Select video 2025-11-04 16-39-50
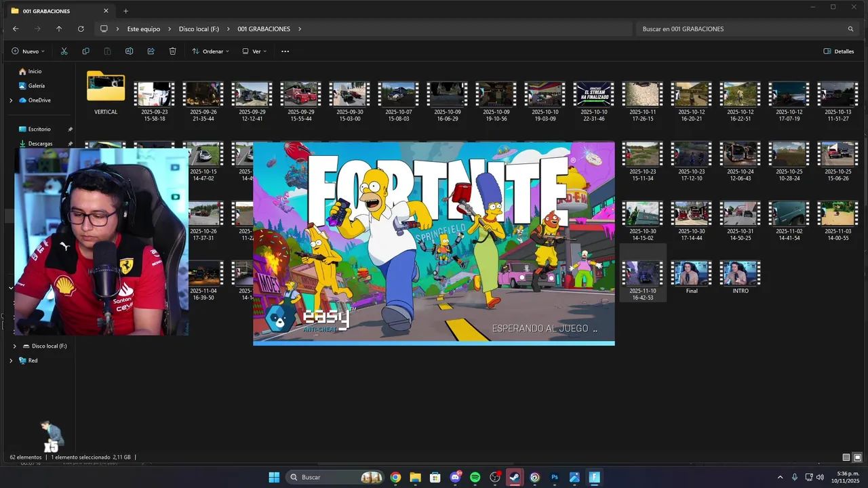 point(203,281)
